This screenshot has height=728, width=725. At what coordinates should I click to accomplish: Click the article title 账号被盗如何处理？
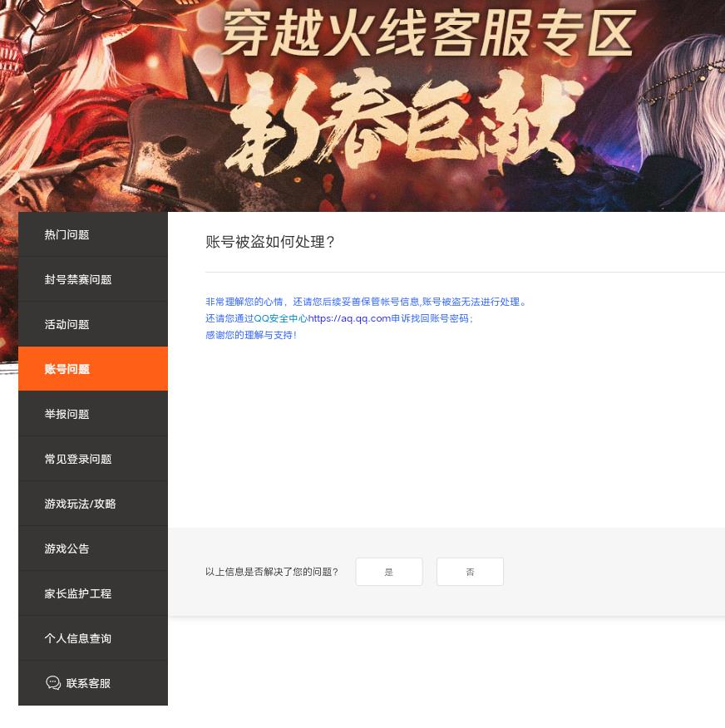[270, 242]
